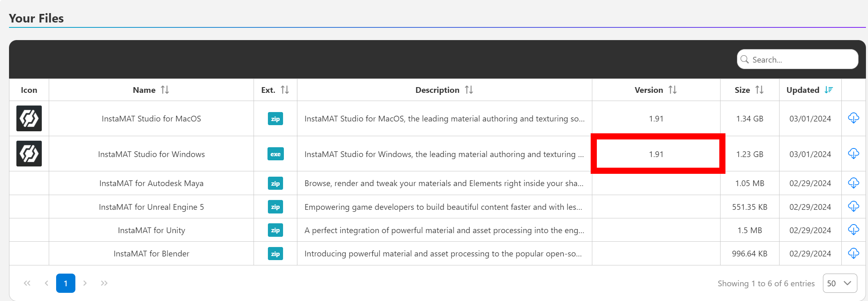Click download icon for Autodesk Maya plugin
Image resolution: width=868 pixels, height=301 pixels.
(853, 183)
